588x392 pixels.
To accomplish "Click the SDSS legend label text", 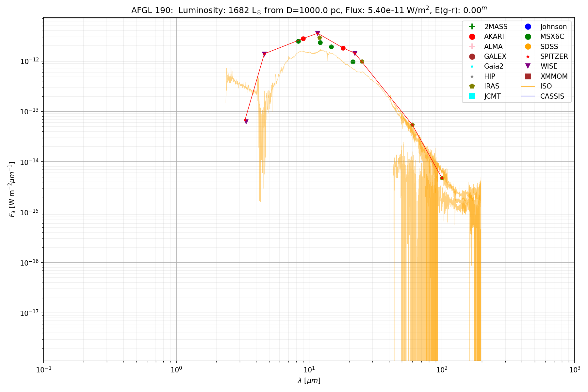I will [x=549, y=46].
